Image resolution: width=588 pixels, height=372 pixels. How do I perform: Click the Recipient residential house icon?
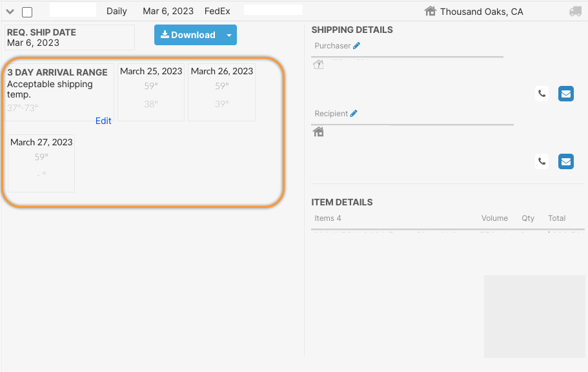318,132
